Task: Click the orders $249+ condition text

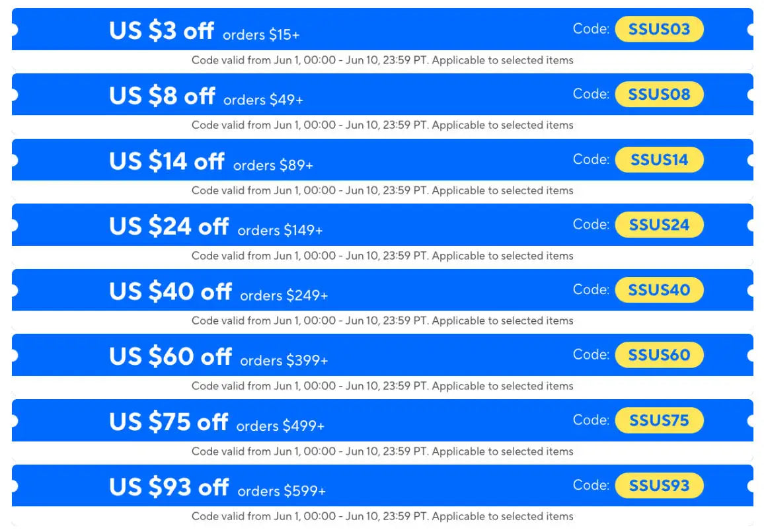Action: (284, 295)
